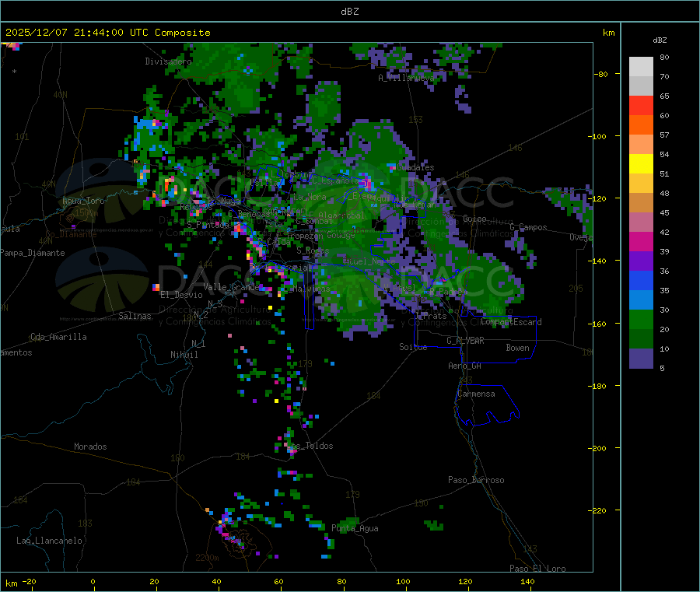The width and height of the screenshot is (700, 592).
Task: Select the 80 dBZ light gray legend swatch
Action: (641, 67)
